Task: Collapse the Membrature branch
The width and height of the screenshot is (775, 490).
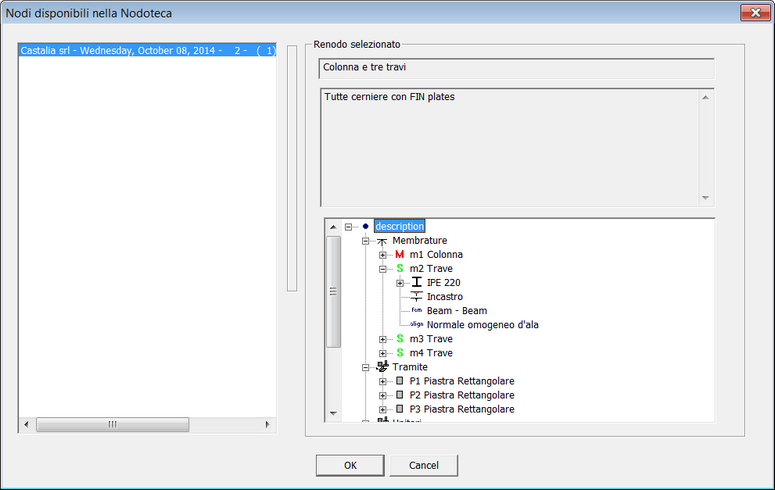Action: [x=366, y=241]
